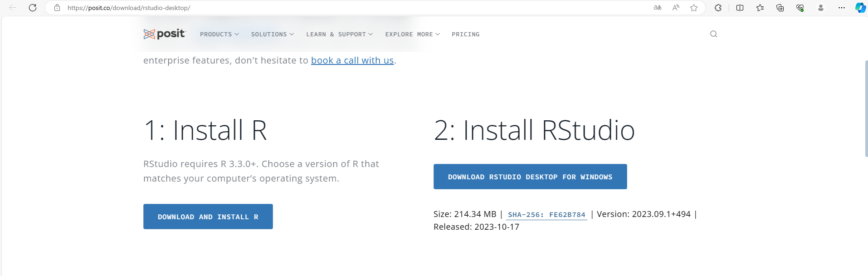Image resolution: width=868 pixels, height=276 pixels.
Task: Select the '2: Install RStudio' heading
Action: point(534,130)
